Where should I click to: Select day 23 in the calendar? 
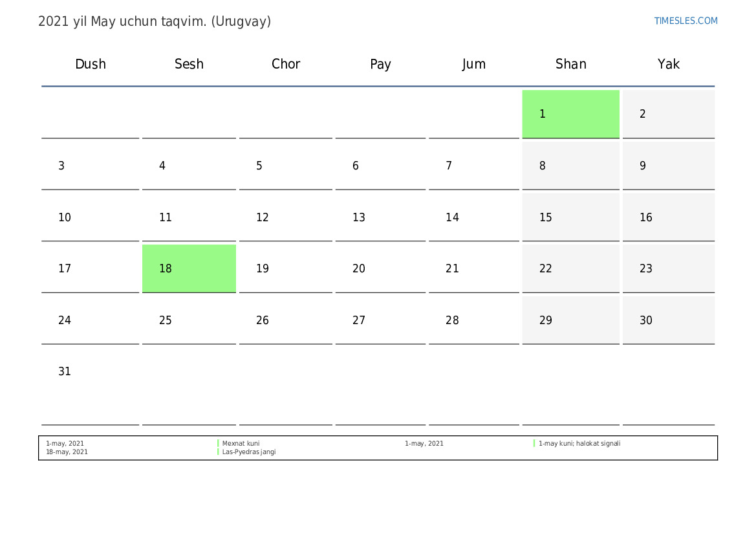[668, 268]
